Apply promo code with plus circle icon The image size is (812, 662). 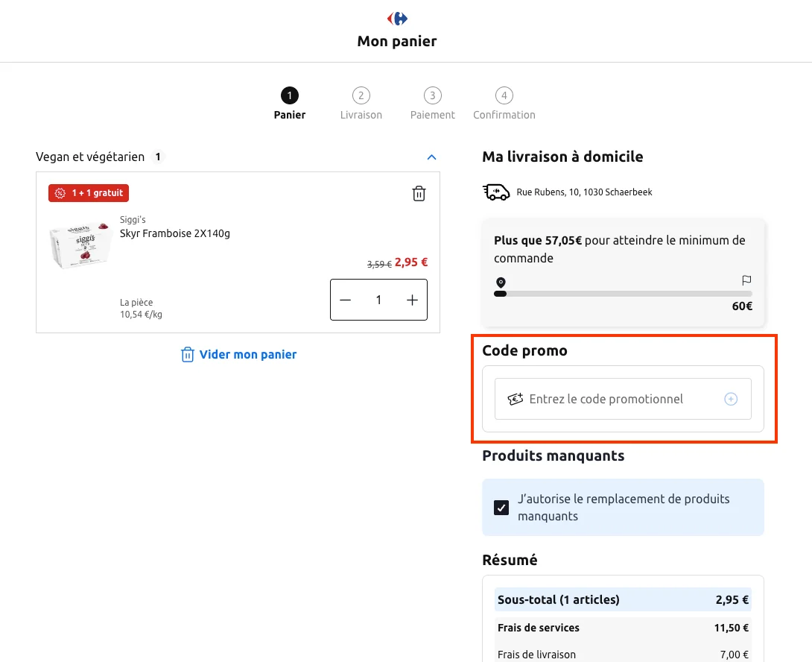(731, 399)
